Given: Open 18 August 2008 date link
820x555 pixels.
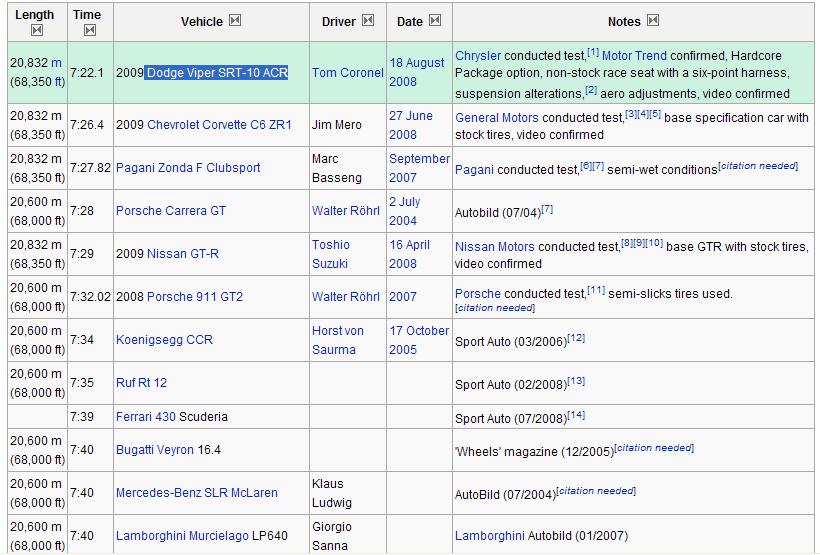Looking at the screenshot, I should pyautogui.click(x=417, y=72).
